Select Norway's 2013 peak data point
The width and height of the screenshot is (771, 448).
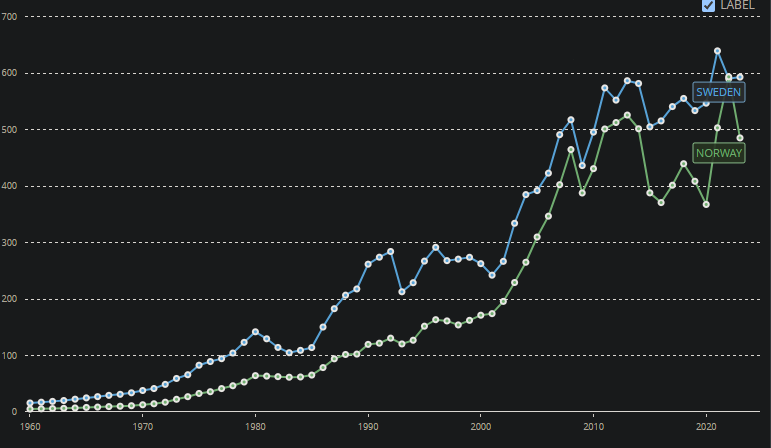[x=627, y=115]
